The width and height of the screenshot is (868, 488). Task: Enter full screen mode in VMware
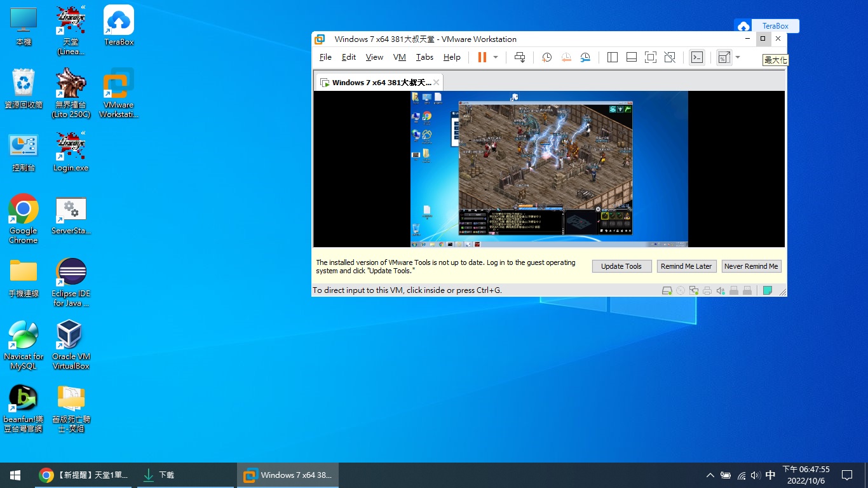pos(650,57)
